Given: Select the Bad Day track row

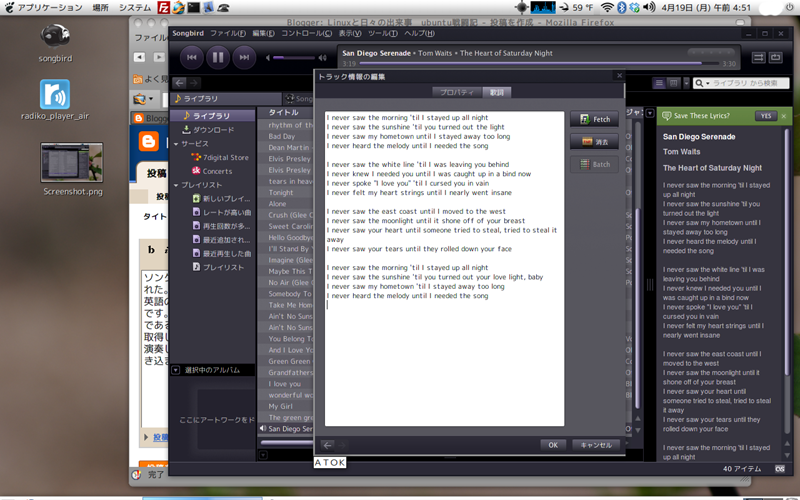Looking at the screenshot, I should (286, 136).
